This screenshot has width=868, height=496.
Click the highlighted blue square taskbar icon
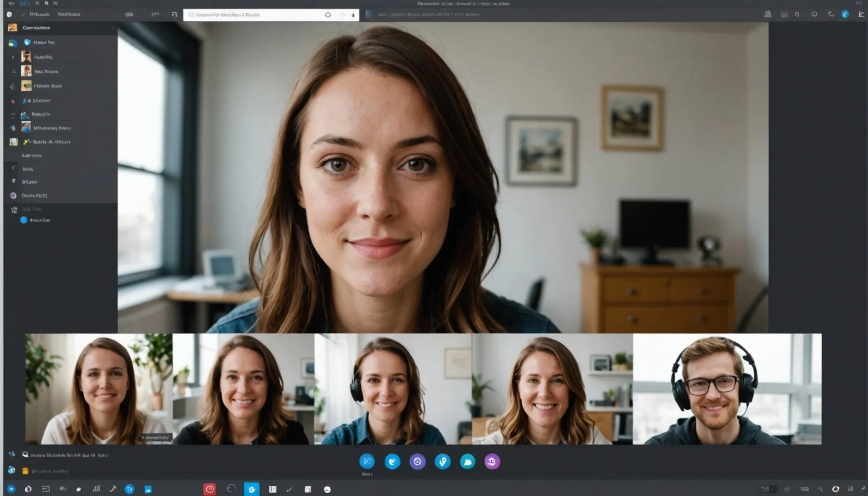pos(252,489)
